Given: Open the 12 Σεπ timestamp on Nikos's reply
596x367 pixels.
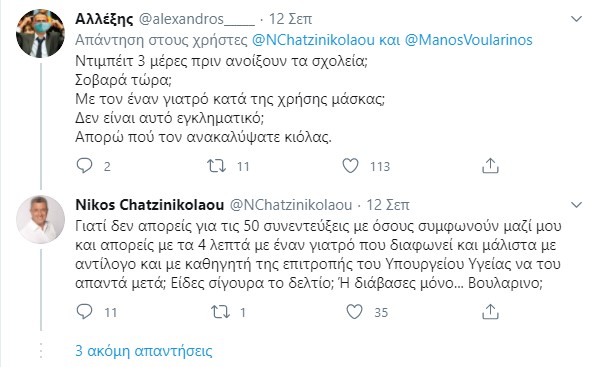Looking at the screenshot, I should click(x=388, y=205).
